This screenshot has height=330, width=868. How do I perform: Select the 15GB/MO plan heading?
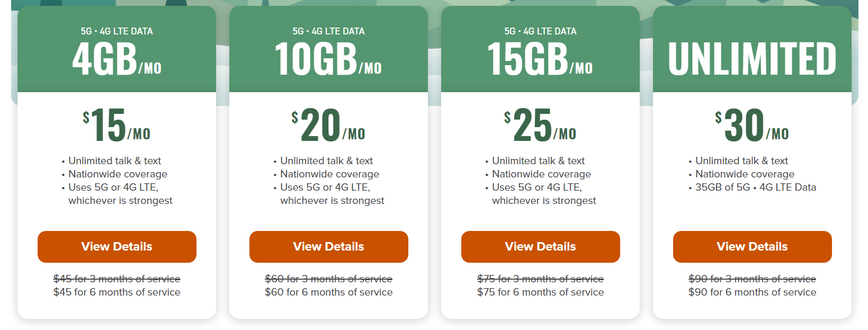pyautogui.click(x=540, y=59)
